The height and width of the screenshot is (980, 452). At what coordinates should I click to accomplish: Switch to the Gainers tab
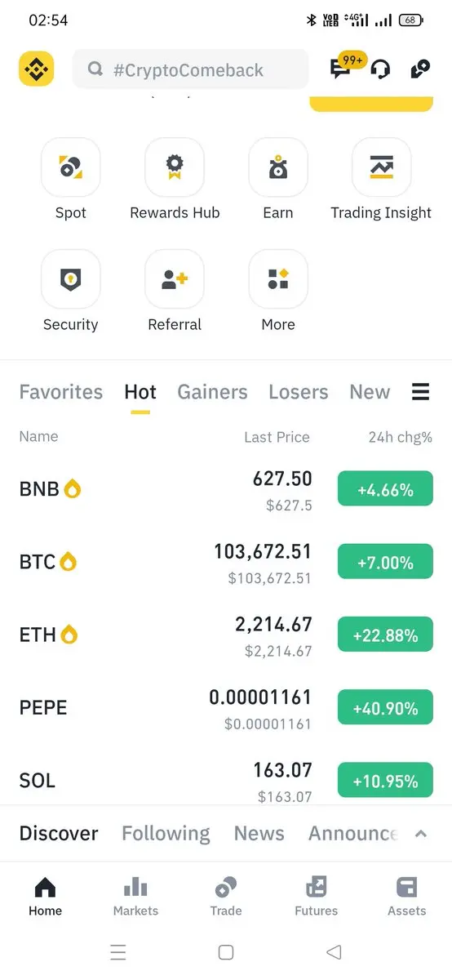click(x=212, y=392)
